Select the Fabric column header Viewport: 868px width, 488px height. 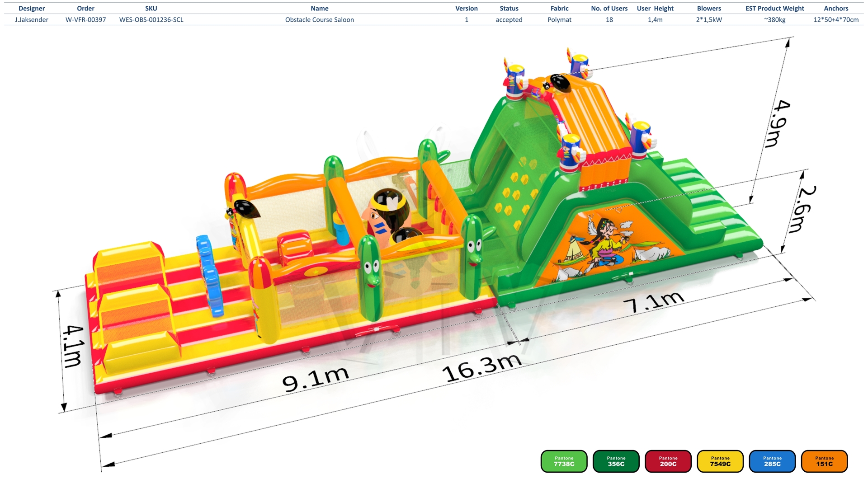point(560,9)
